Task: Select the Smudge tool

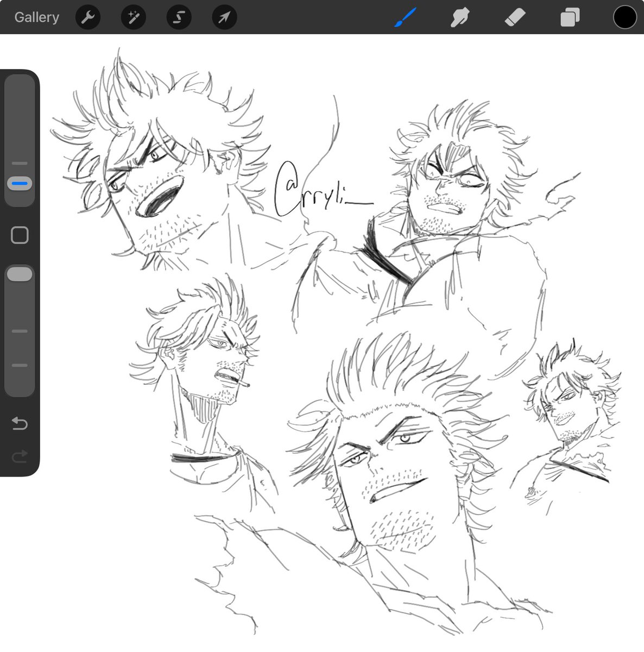Action: [x=460, y=17]
